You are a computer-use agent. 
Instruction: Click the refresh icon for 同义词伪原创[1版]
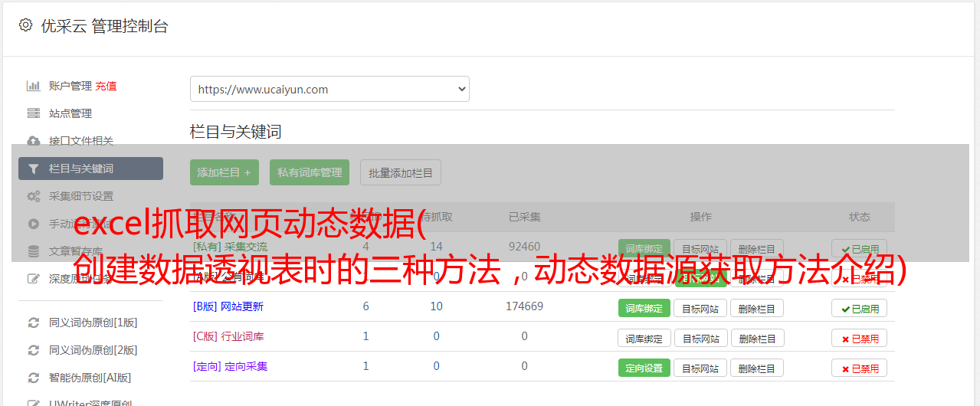pyautogui.click(x=33, y=323)
